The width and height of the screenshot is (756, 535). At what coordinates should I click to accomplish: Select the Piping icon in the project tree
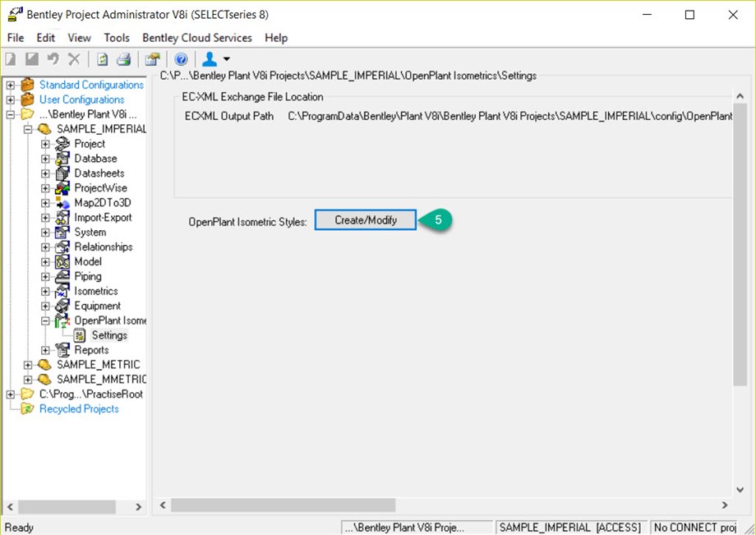pyautogui.click(x=64, y=275)
